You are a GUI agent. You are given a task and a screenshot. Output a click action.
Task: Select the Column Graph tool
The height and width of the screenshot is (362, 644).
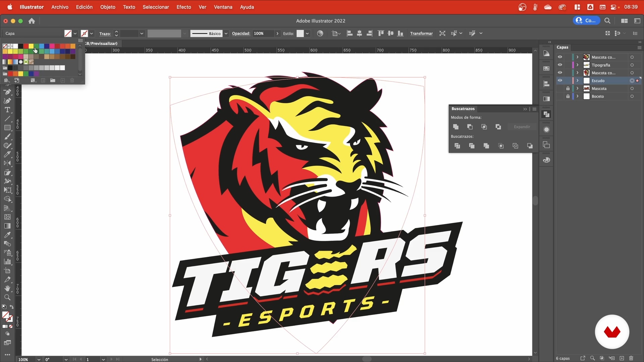coord(7,261)
